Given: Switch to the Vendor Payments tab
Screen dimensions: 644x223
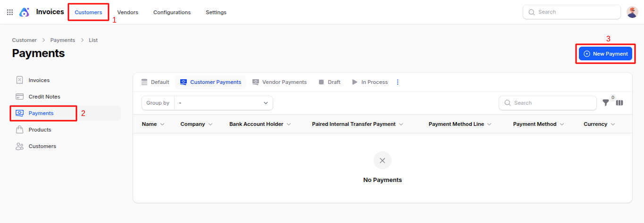Looking at the screenshot, I should pos(279,82).
